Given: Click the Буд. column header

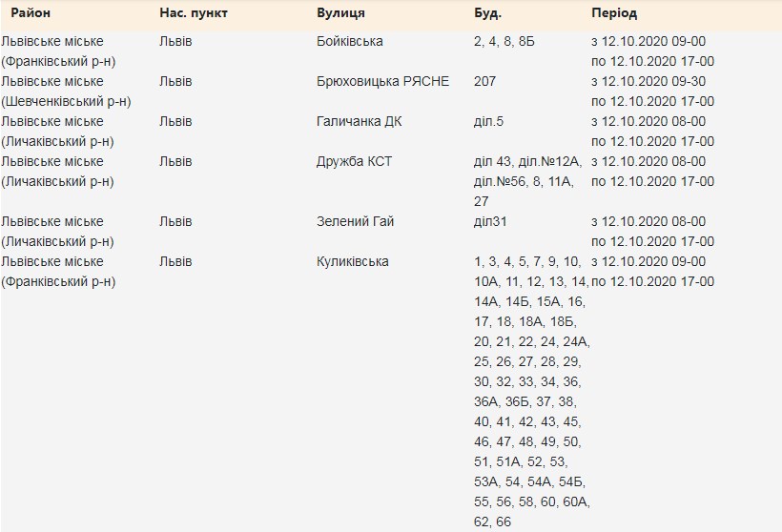Looking at the screenshot, I should pos(487,13).
